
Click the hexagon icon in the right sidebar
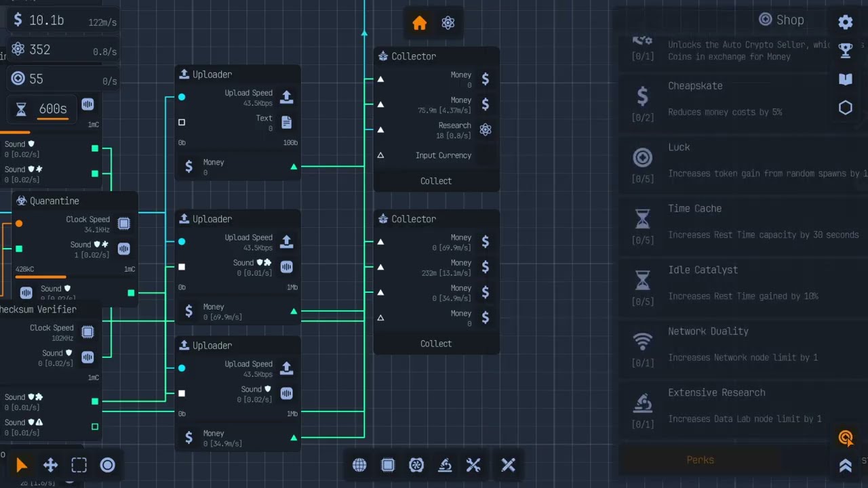point(846,108)
